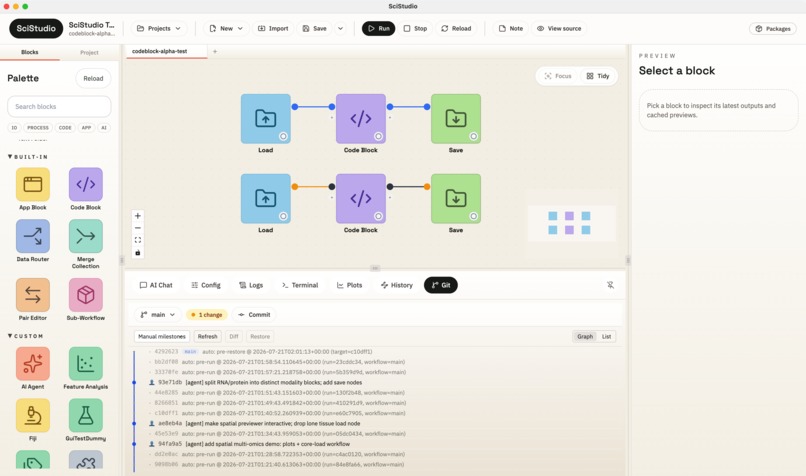Zoom in on the canvas
The height and width of the screenshot is (476, 806).
(138, 216)
